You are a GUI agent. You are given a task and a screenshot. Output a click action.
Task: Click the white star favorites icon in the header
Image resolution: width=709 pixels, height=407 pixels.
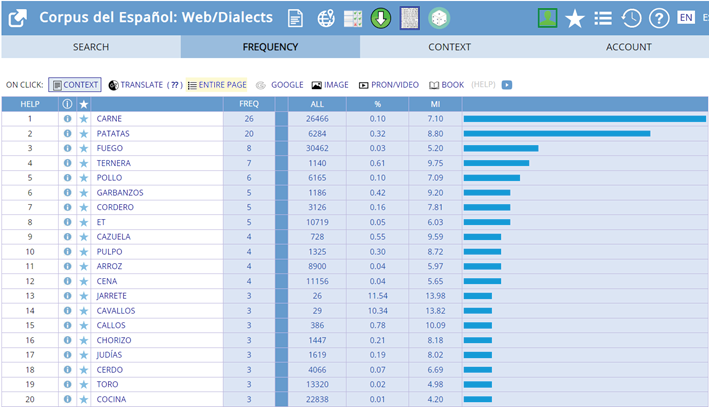click(x=575, y=18)
